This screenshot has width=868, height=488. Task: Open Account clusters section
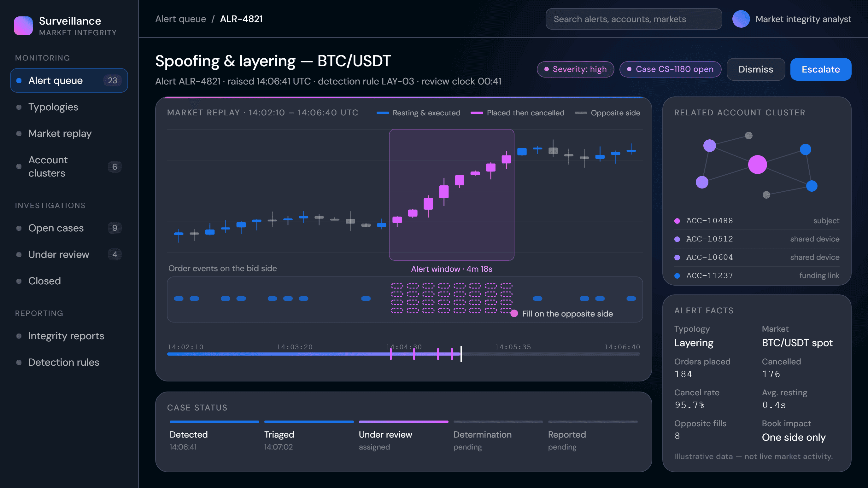click(x=69, y=167)
